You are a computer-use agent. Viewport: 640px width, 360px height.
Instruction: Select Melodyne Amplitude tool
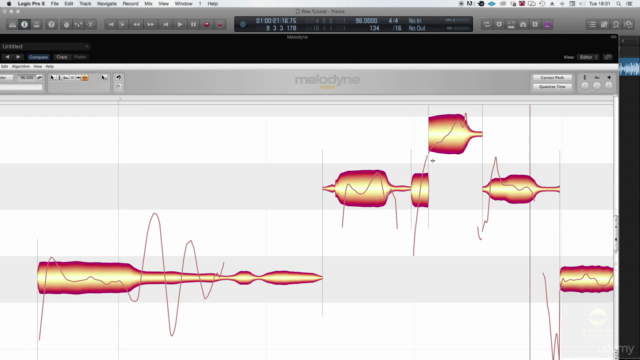(x=72, y=78)
